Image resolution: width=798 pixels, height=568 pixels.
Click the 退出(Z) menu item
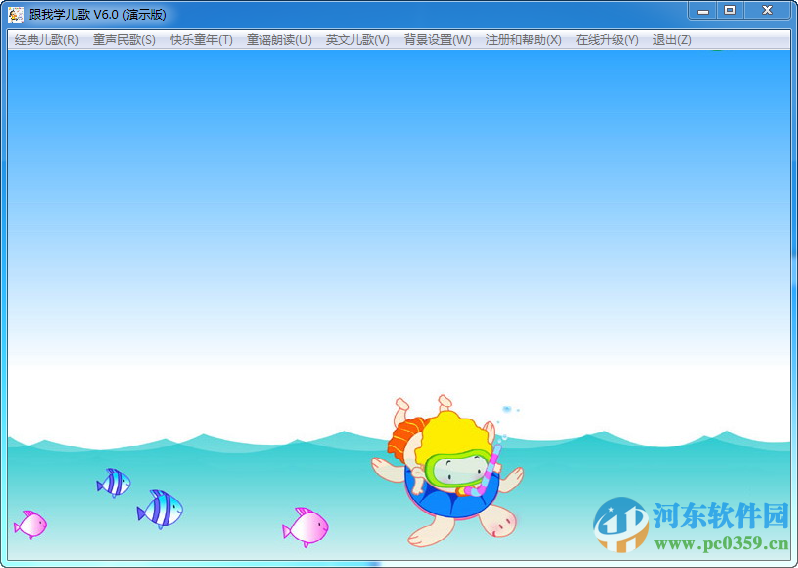pos(672,40)
